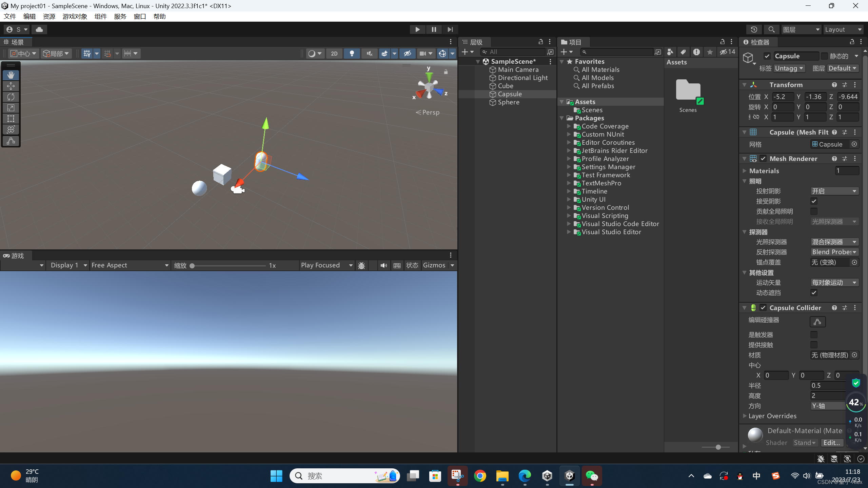
Task: Toggle 2D view mode in Scene
Action: [334, 53]
